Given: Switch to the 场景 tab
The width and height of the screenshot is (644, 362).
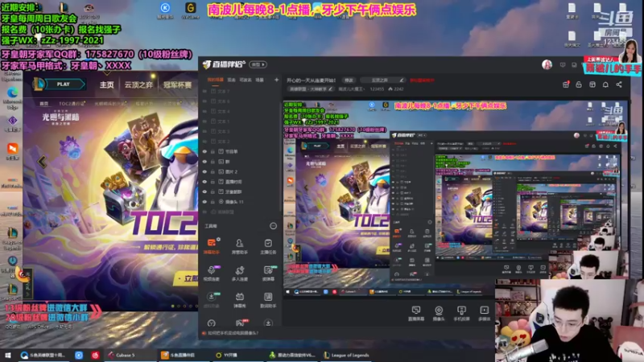Looking at the screenshot, I should coord(259,80).
